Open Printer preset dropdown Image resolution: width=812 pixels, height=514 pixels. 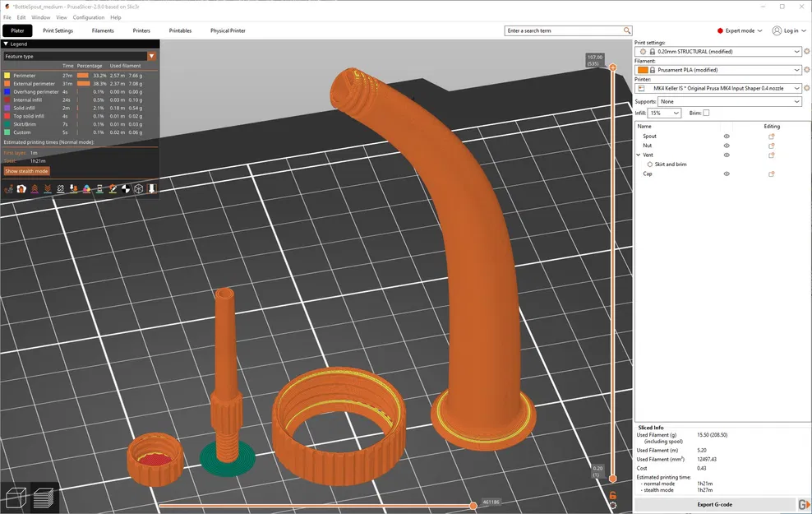[717, 88]
